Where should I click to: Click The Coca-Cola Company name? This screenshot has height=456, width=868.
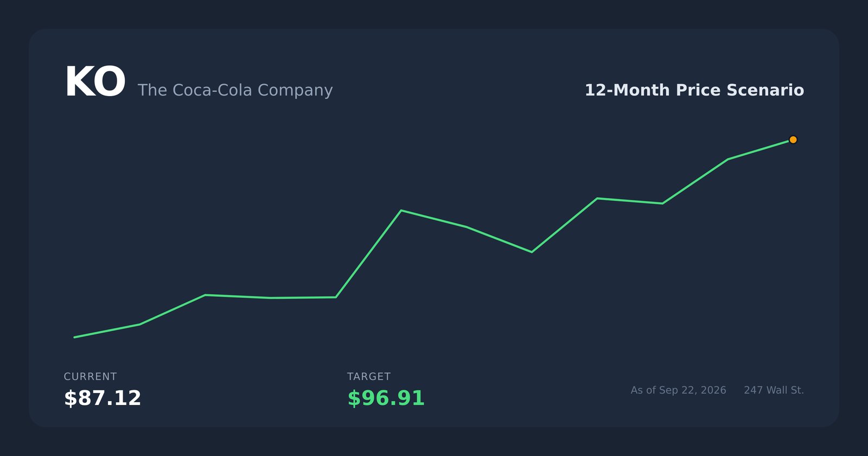(235, 90)
